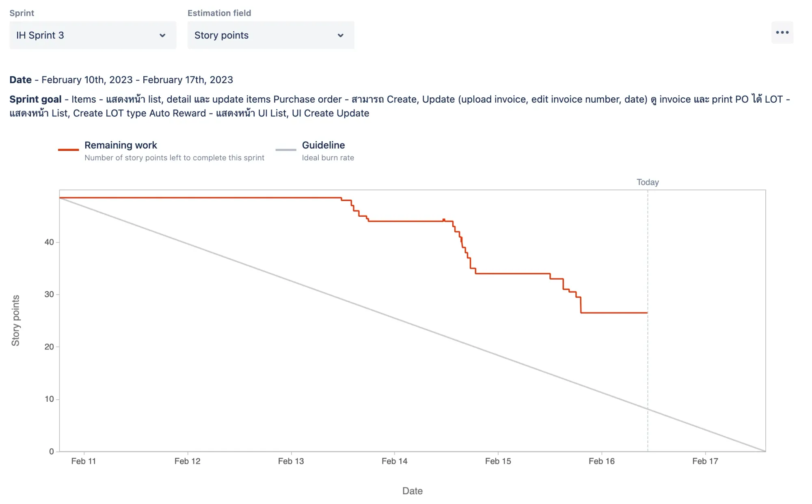Click the 20 story points axis tick
The image size is (812, 504).
tap(49, 347)
